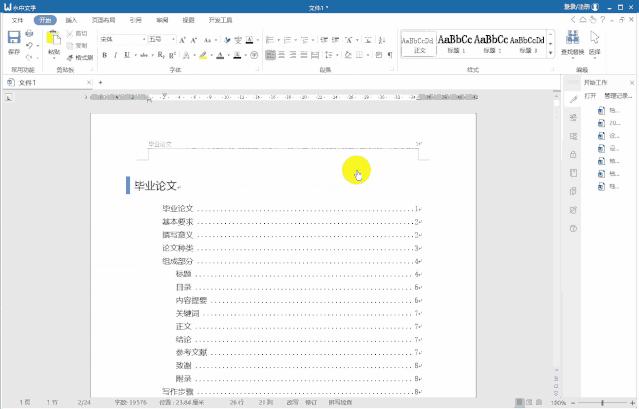Toggle the align left button
639x409 pixels.
tap(270, 55)
